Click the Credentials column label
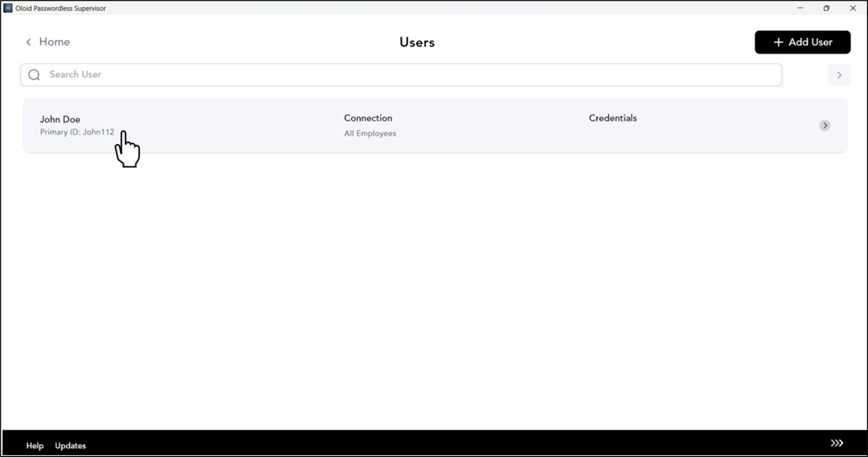868x457 pixels. click(x=613, y=118)
